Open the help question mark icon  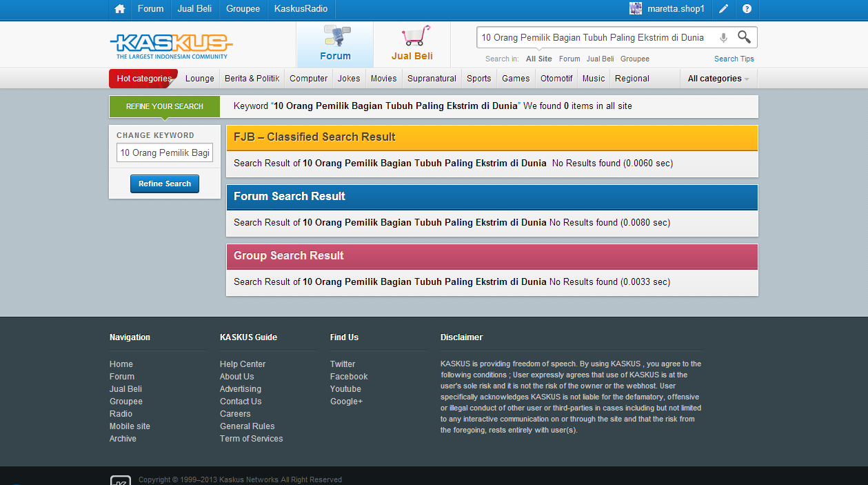click(747, 9)
